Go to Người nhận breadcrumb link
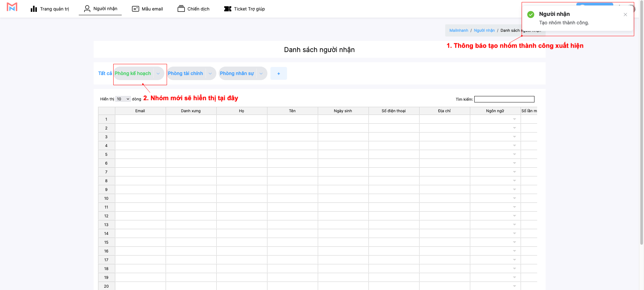 (484, 30)
